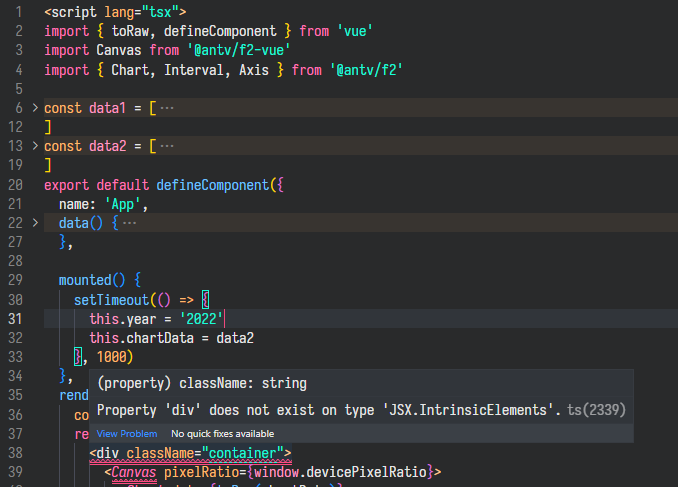Click 'this.chartData = data2' on line 32
The width and height of the screenshot is (678, 487).
[x=172, y=338]
